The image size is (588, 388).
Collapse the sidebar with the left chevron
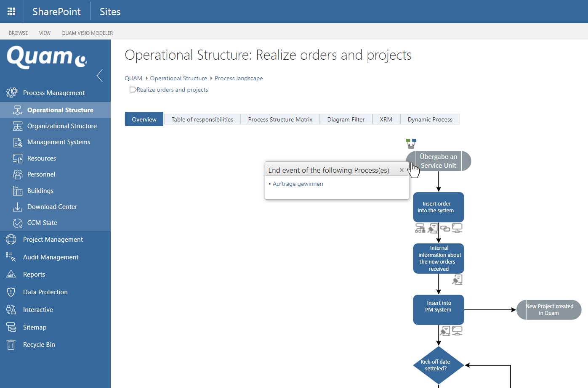[100, 76]
